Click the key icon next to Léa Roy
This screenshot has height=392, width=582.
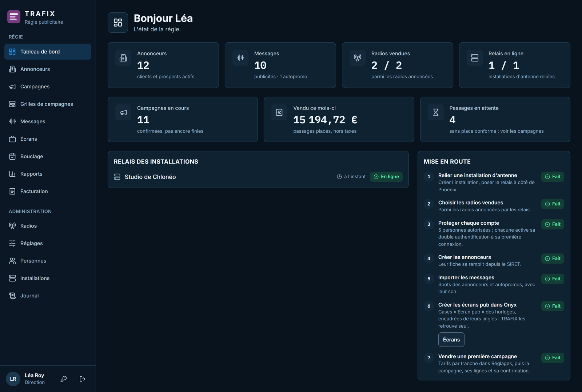click(x=64, y=379)
